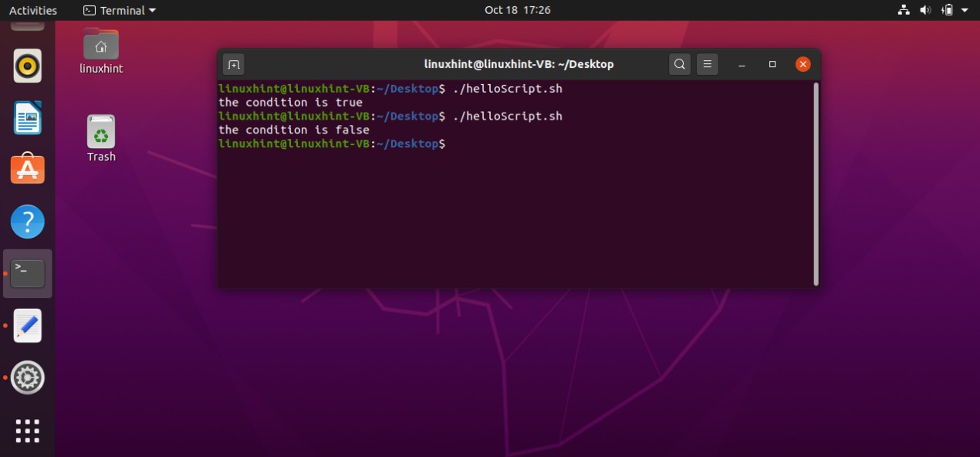
Task: Show Applications grid
Action: (28, 431)
